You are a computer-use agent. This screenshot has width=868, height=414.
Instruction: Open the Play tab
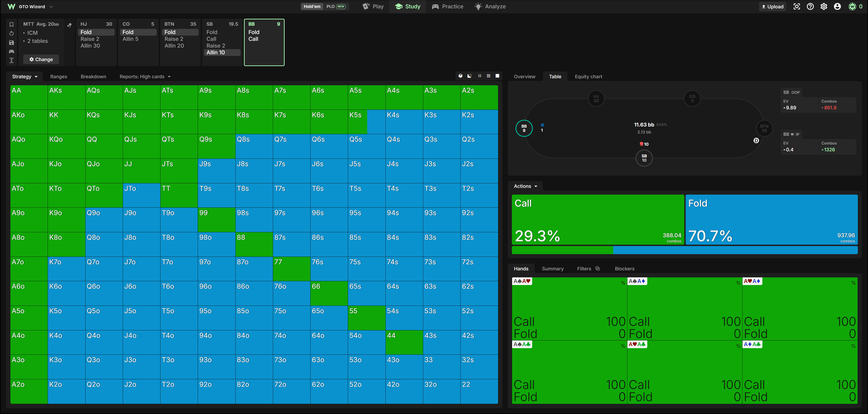click(373, 6)
